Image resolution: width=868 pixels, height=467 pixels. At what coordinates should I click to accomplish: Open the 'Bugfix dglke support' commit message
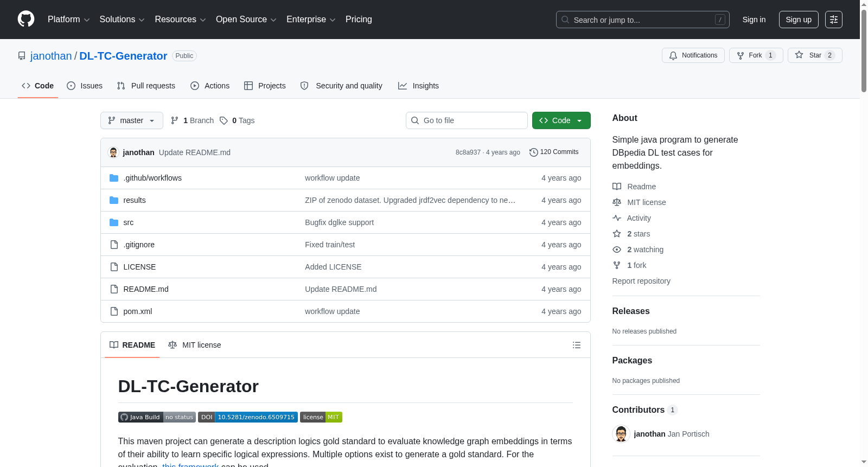pyautogui.click(x=339, y=222)
